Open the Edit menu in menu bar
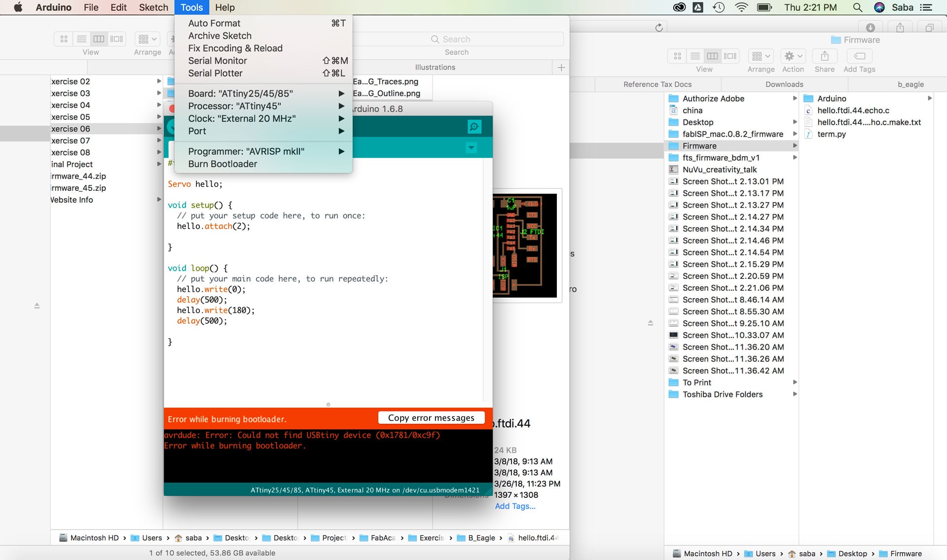 (x=118, y=7)
